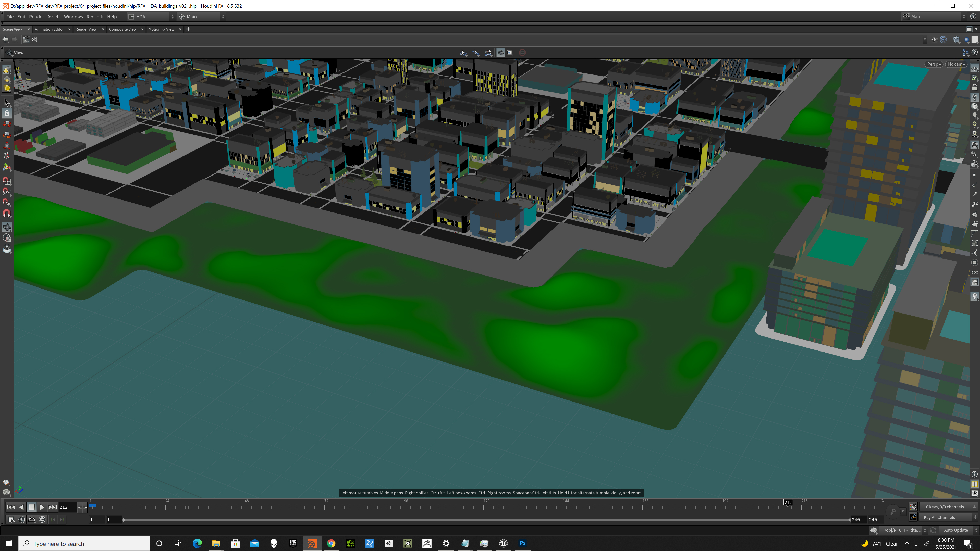Open Photoshop from Windows taskbar
Image resolution: width=980 pixels, height=551 pixels.
pos(522,543)
